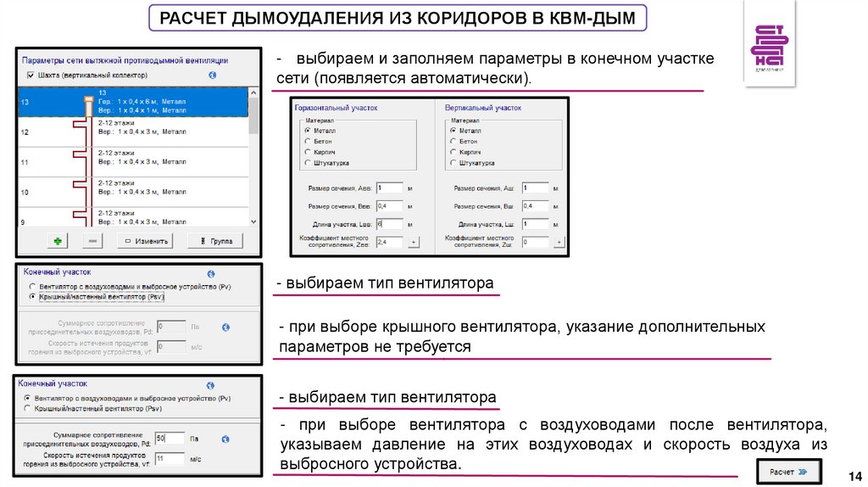Click heading Горизонтальный участок
Image resolution: width=868 pixels, height=487 pixels.
pos(336,108)
